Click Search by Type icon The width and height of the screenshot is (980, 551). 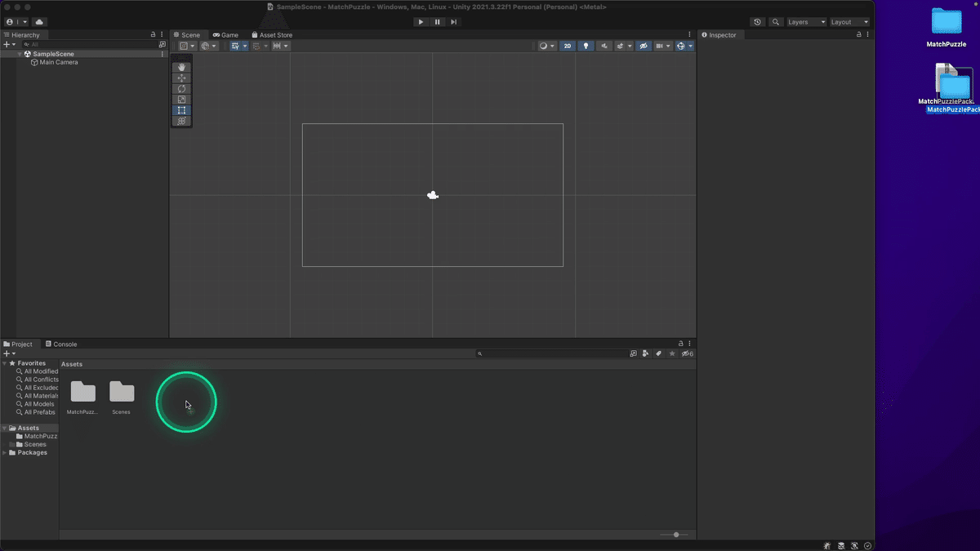[x=646, y=353]
